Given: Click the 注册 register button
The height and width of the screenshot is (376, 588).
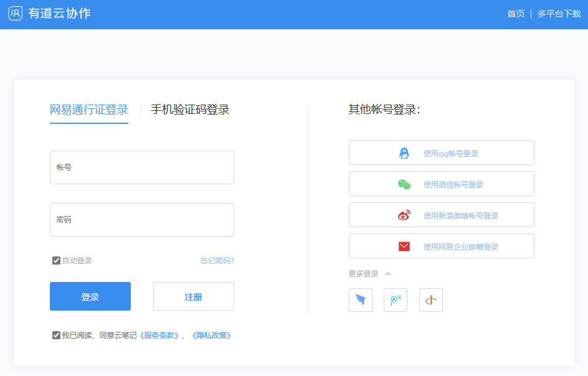Looking at the screenshot, I should (193, 296).
